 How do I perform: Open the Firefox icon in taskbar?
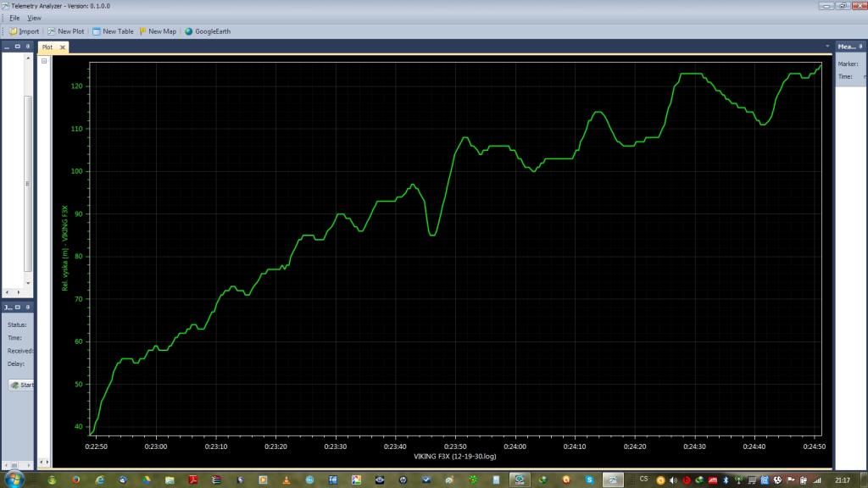click(75, 480)
